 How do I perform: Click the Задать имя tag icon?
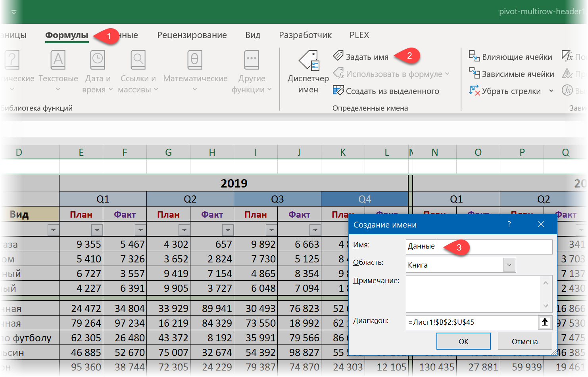click(338, 55)
